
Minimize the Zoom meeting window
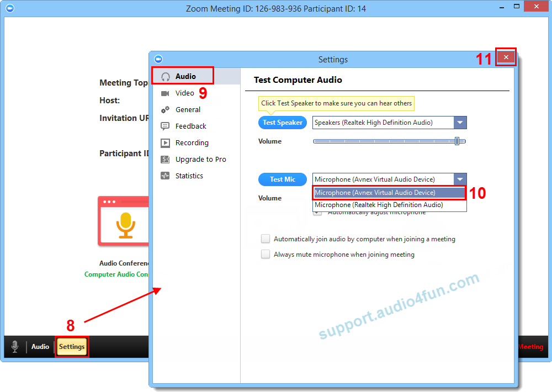coord(502,7)
